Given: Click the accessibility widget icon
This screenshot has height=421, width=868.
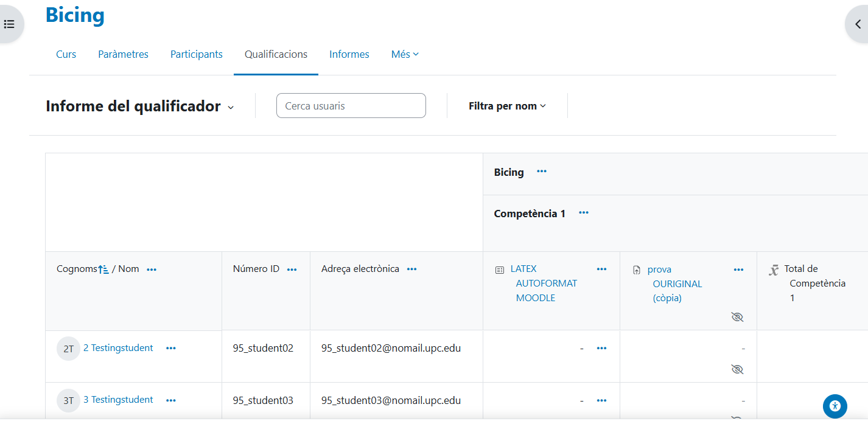Looking at the screenshot, I should click(835, 406).
